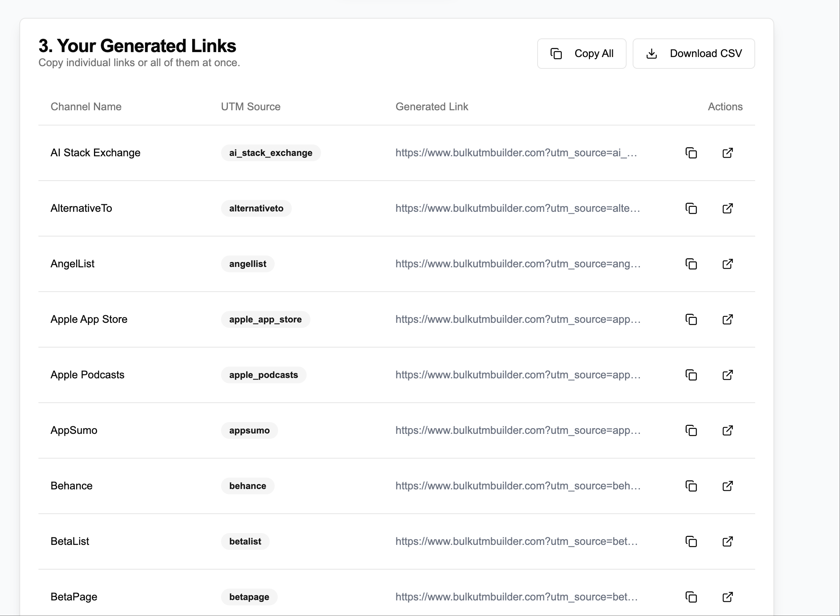The image size is (840, 616).
Task: Click the AlternativeTo channel name
Action: [x=81, y=208]
